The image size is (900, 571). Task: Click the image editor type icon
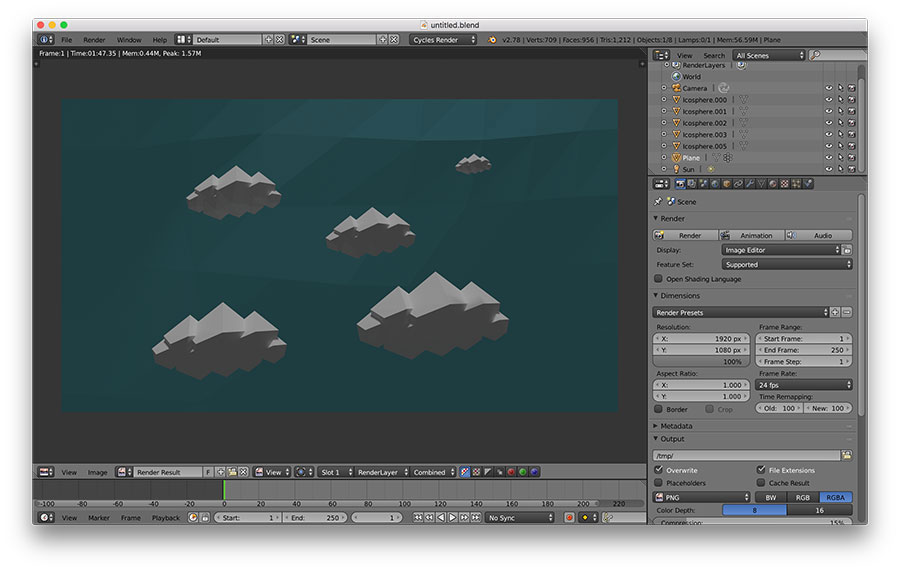point(46,472)
